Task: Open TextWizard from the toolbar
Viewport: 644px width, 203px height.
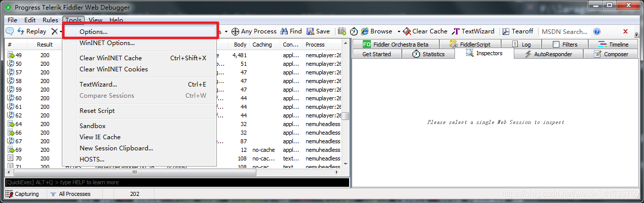Action: tap(473, 31)
